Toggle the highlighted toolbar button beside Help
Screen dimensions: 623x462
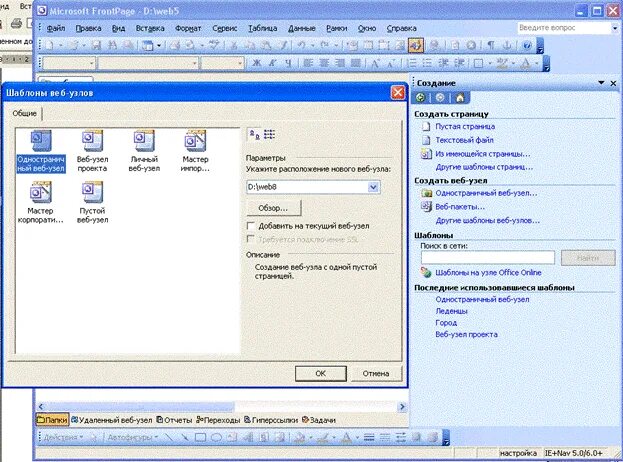point(416,45)
